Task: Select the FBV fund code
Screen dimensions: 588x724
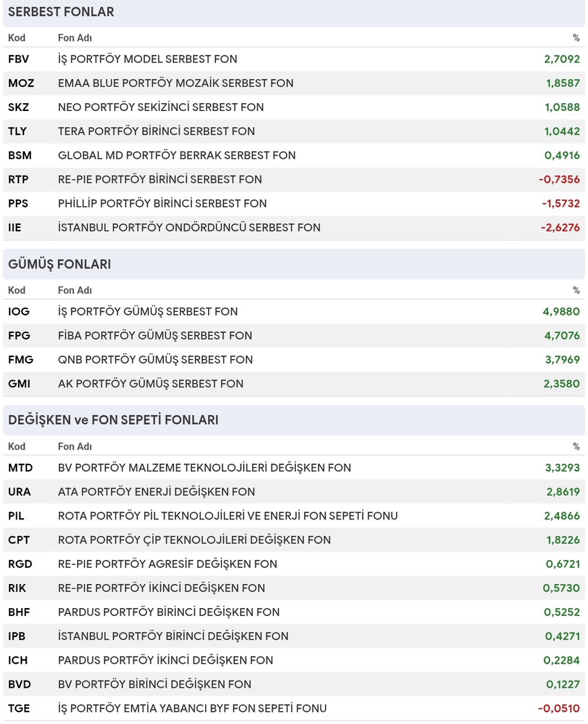Action: coord(19,59)
